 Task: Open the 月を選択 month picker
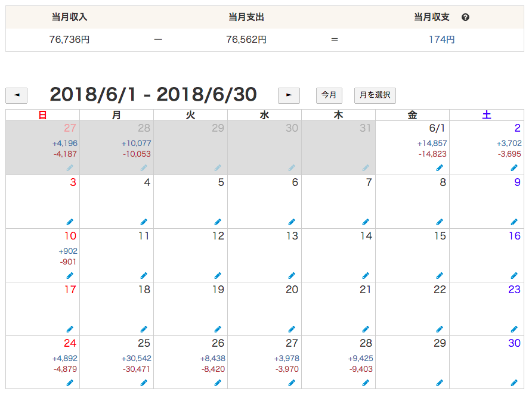375,95
